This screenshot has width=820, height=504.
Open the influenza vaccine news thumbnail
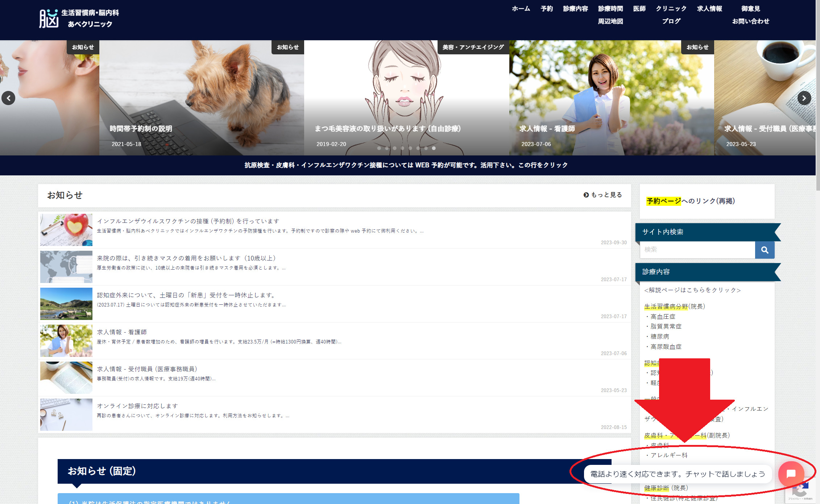66,230
